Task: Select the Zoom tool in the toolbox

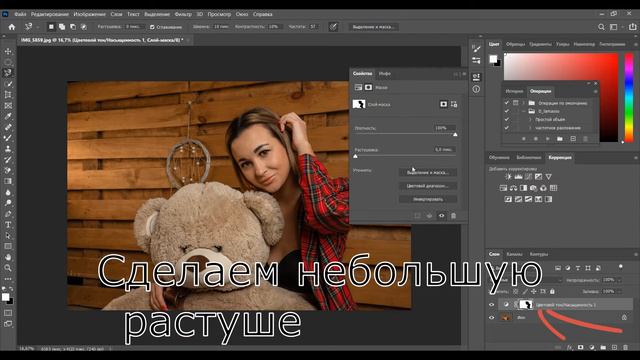Action: point(8,268)
